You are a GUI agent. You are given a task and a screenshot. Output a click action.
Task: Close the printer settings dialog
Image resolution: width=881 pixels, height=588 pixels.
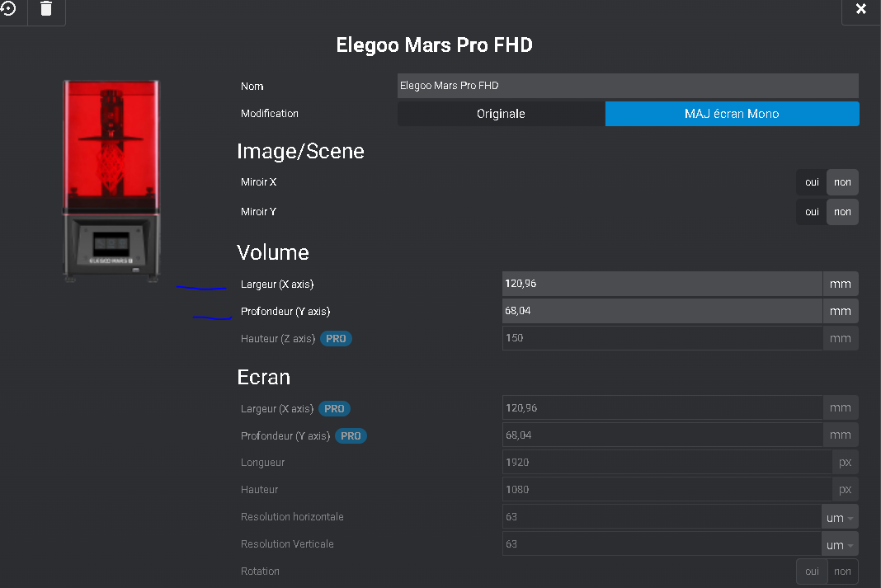[x=860, y=8]
